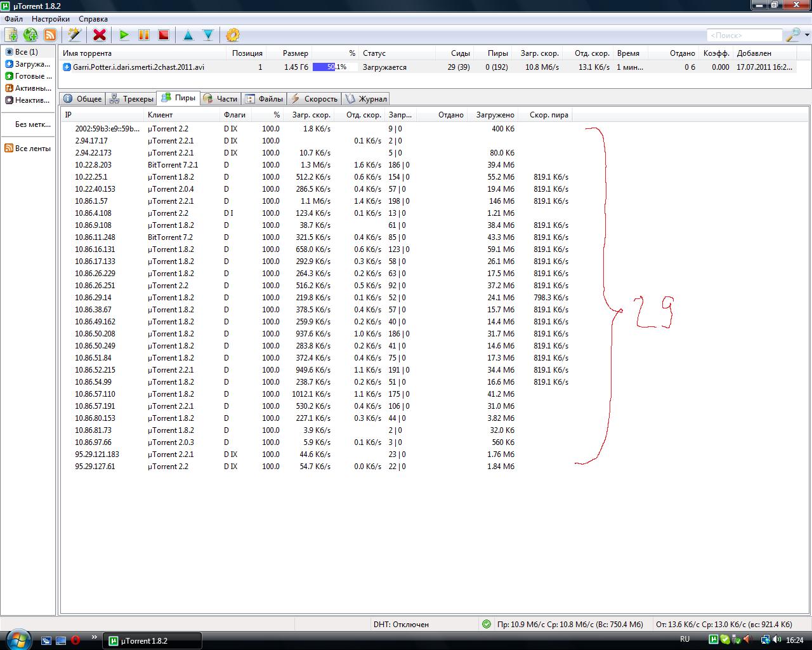Click the RU language indicator
Image resolution: width=812 pixels, height=650 pixels.
point(685,639)
